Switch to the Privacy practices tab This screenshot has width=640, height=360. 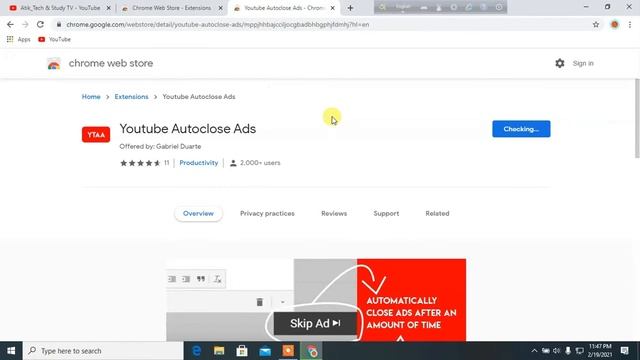pos(267,213)
